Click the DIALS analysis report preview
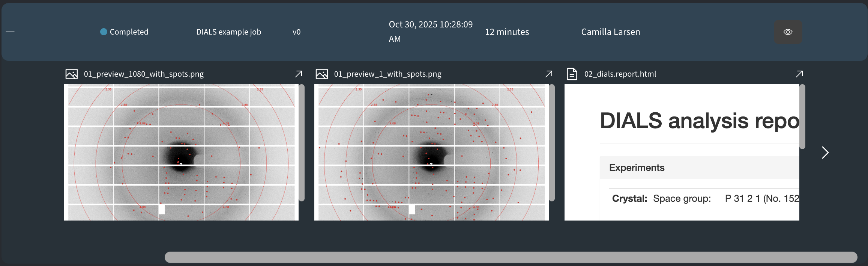The image size is (868, 266). click(x=682, y=152)
